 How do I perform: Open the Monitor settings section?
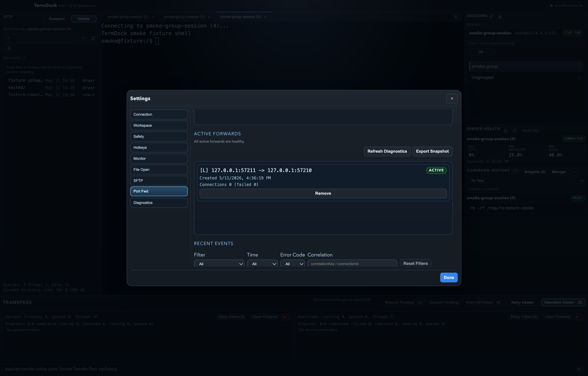coord(159,158)
